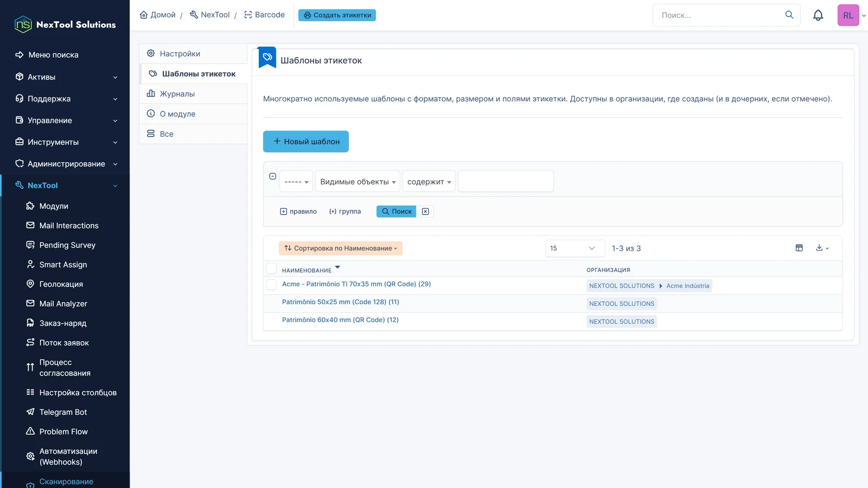Click the Barcode breadcrumb link
This screenshot has height=488, width=868.
[264, 15]
